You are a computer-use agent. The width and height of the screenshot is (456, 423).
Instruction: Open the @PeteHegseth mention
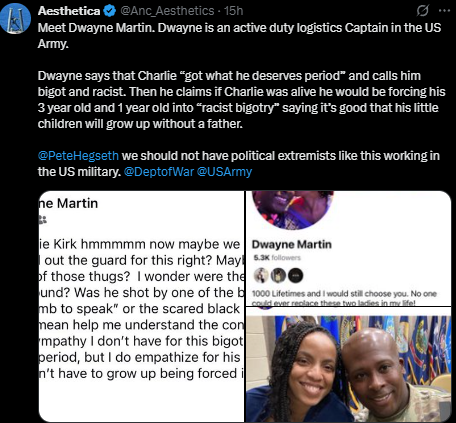[x=78, y=156]
